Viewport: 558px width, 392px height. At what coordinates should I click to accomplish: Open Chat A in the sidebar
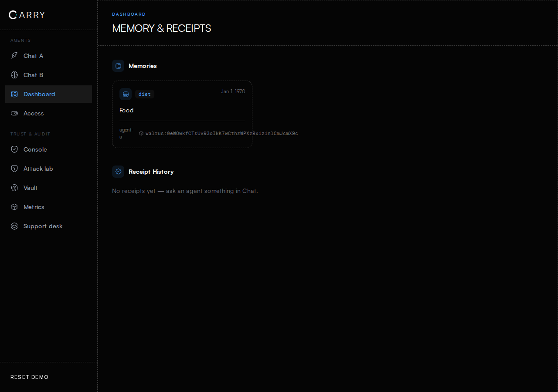[x=48, y=56]
